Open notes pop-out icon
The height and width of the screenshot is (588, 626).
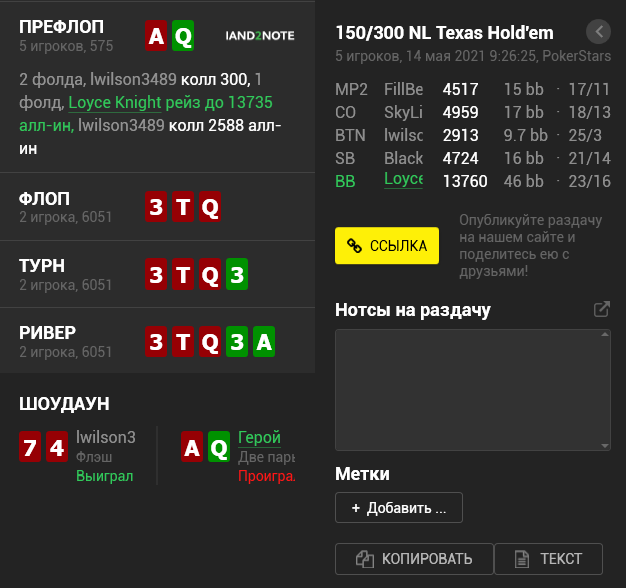pyautogui.click(x=602, y=309)
